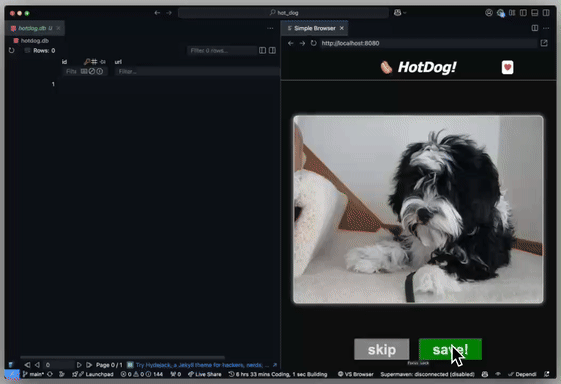The image size is (561, 384).
Task: Reload the Simple Browser page
Action: [313, 43]
